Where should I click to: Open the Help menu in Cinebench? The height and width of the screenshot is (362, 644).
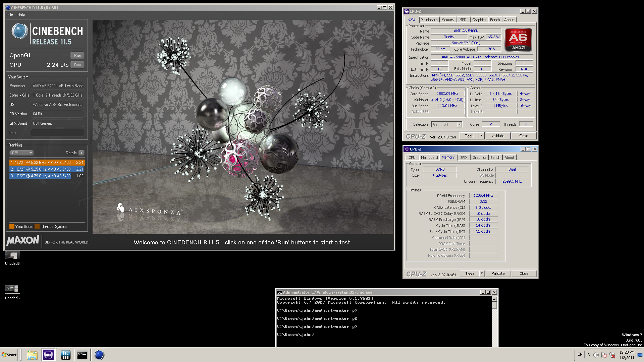[x=21, y=14]
